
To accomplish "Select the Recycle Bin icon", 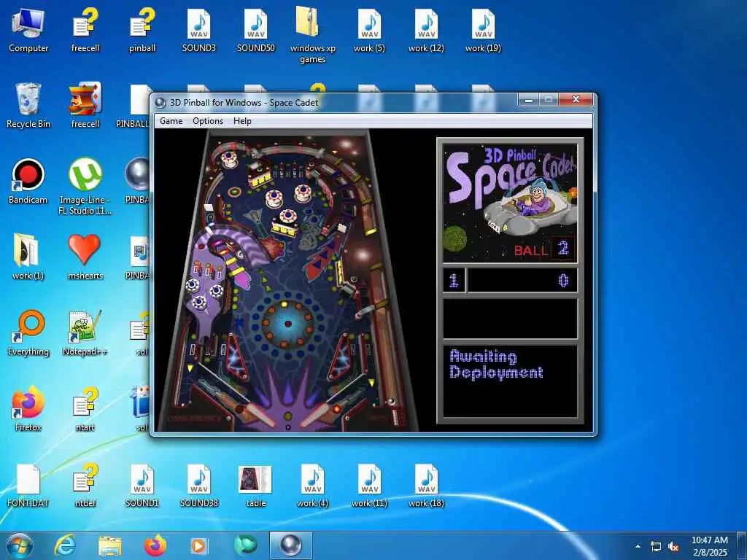I will [28, 106].
